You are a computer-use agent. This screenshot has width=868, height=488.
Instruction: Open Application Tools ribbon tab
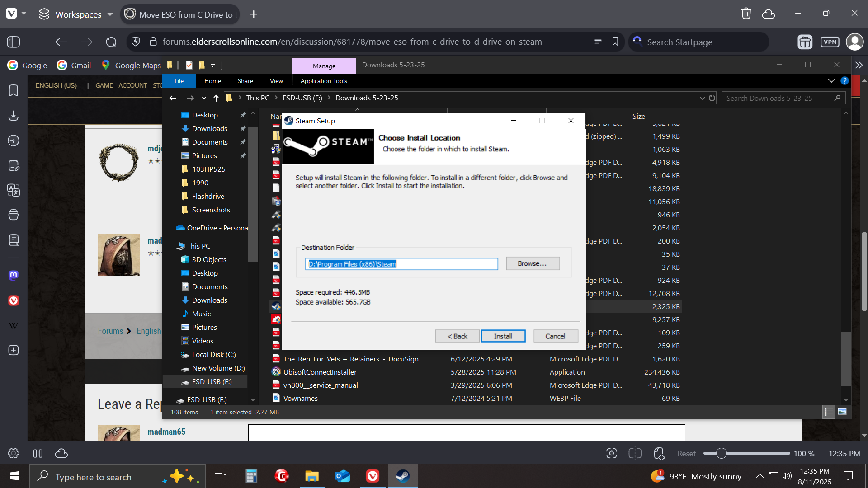pos(324,81)
